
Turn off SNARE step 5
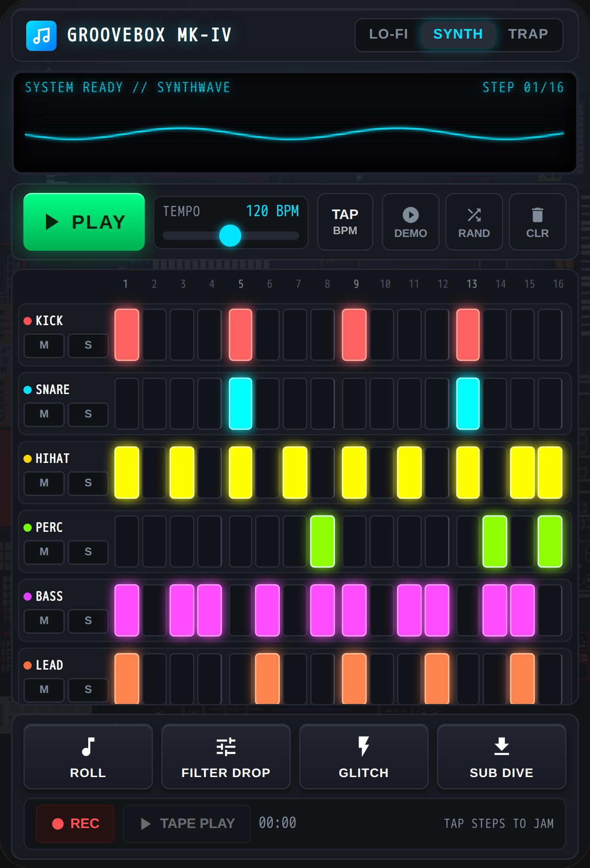click(241, 404)
